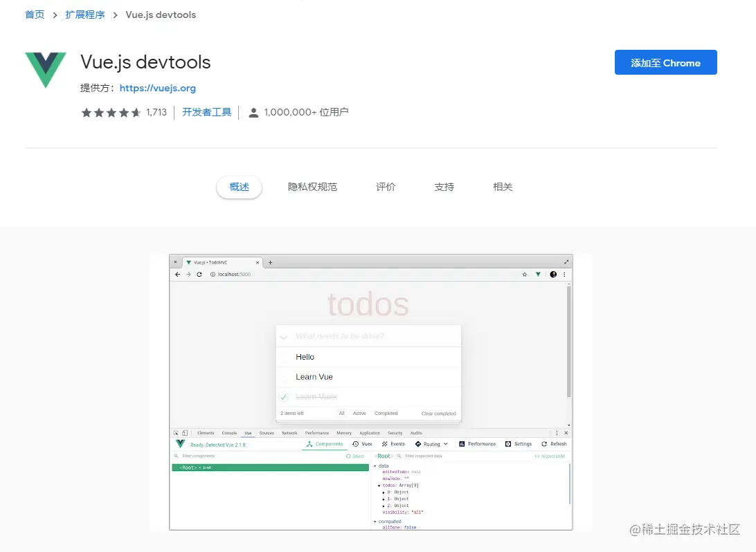Screen dimensions: 756x552
Task: Select the Root component row
Action: tap(271, 468)
